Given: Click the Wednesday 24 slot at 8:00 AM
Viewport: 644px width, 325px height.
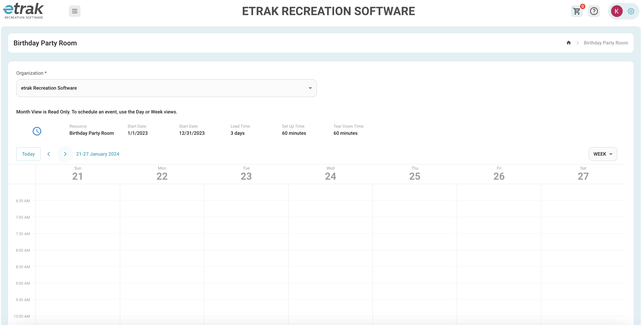Looking at the screenshot, I should click(x=330, y=258).
